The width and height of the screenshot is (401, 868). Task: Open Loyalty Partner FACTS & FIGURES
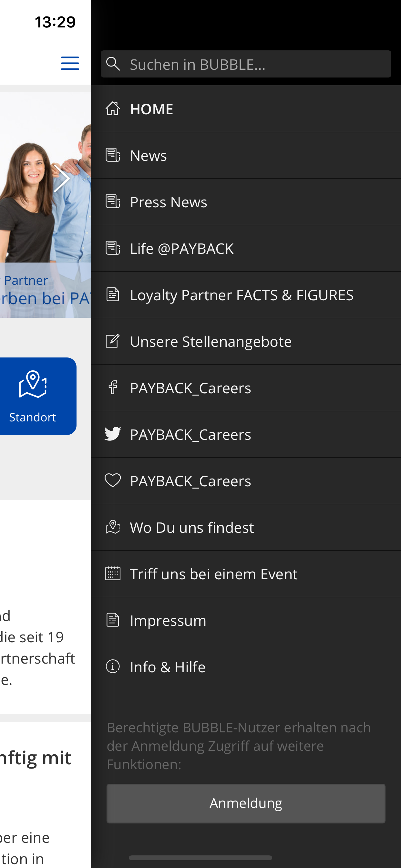[246, 295]
